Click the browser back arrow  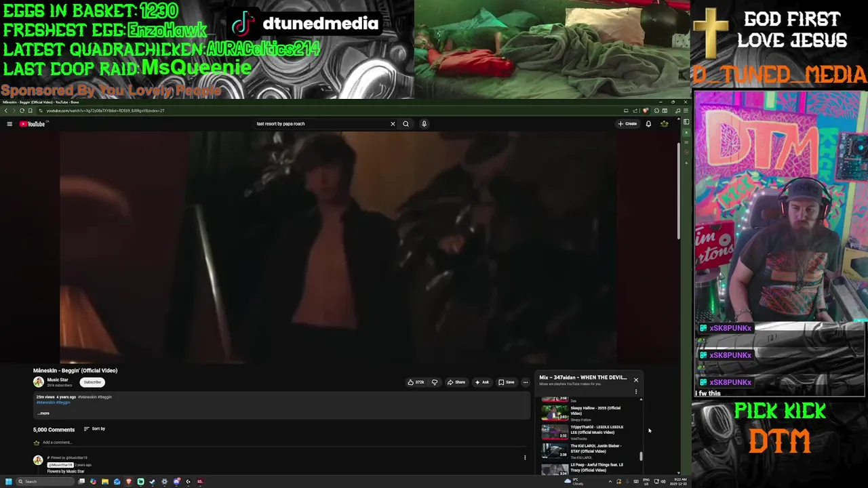pyautogui.click(x=6, y=110)
